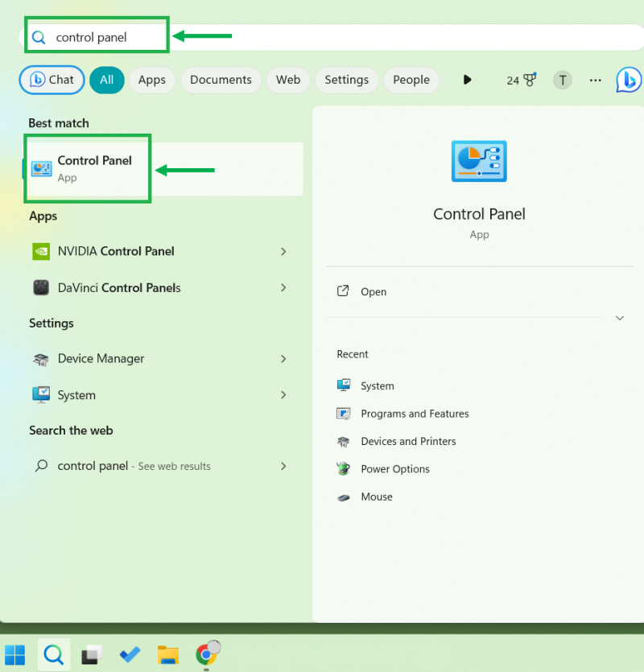Select the Settings filter tab

(x=346, y=80)
